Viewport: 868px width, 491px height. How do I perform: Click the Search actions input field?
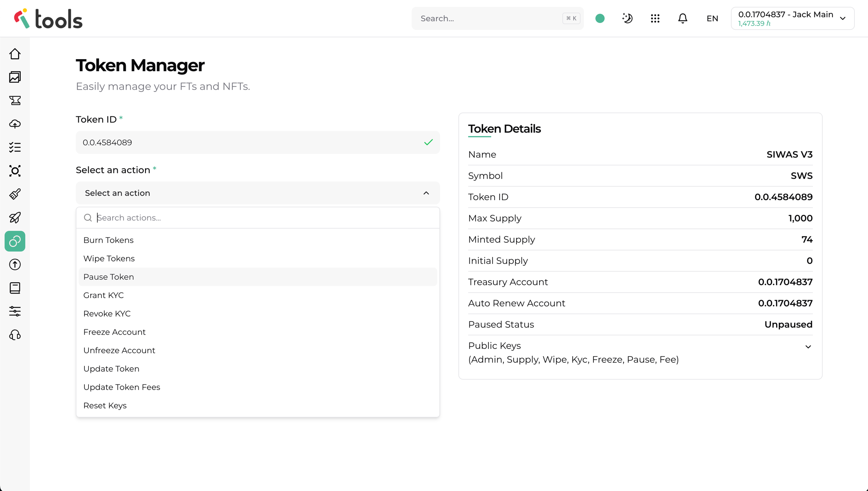pyautogui.click(x=264, y=218)
